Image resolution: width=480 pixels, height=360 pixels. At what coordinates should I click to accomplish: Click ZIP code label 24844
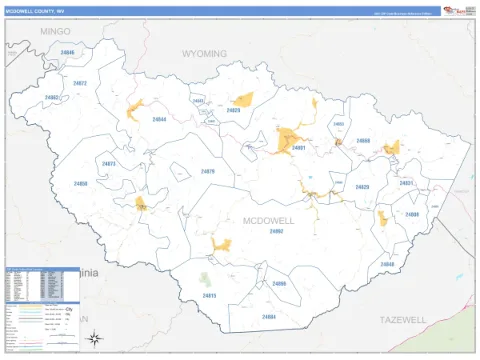(159, 119)
